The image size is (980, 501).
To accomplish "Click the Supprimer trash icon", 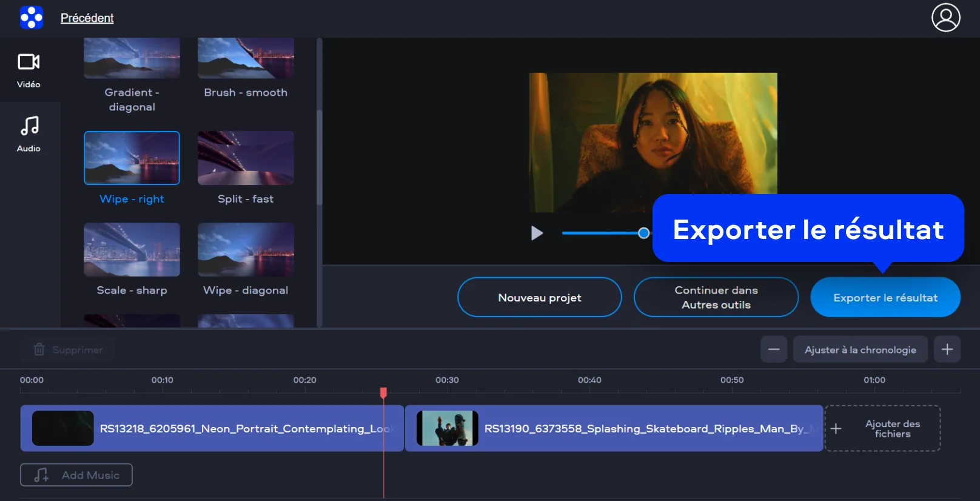I will [x=39, y=349].
